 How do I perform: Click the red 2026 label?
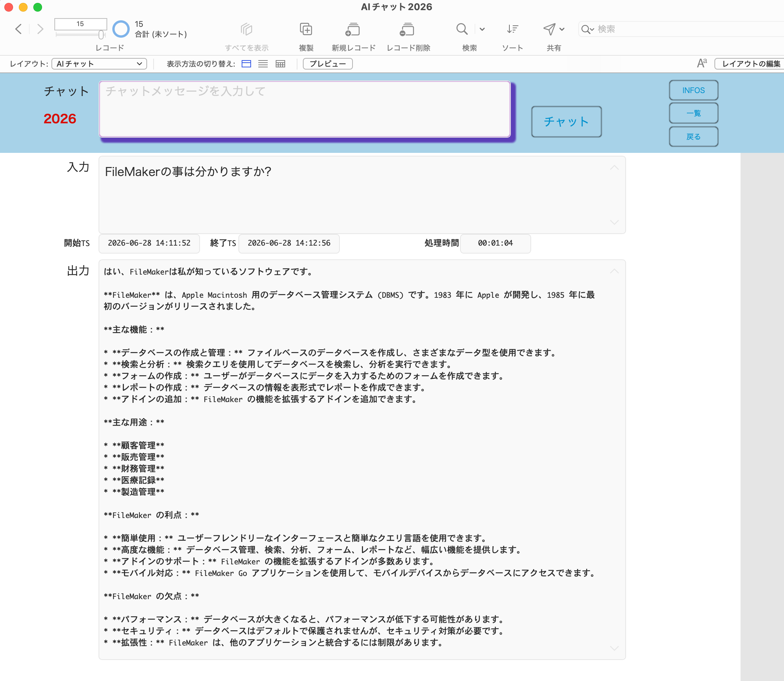coord(60,118)
